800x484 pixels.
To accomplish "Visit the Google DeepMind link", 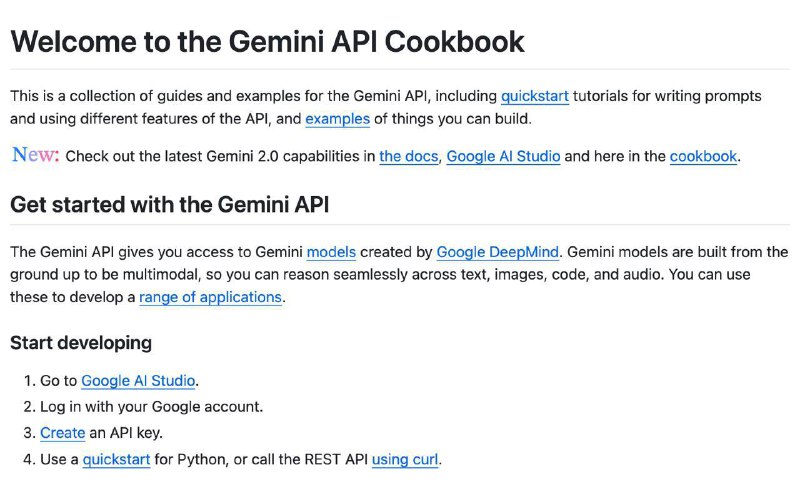I will point(497,252).
